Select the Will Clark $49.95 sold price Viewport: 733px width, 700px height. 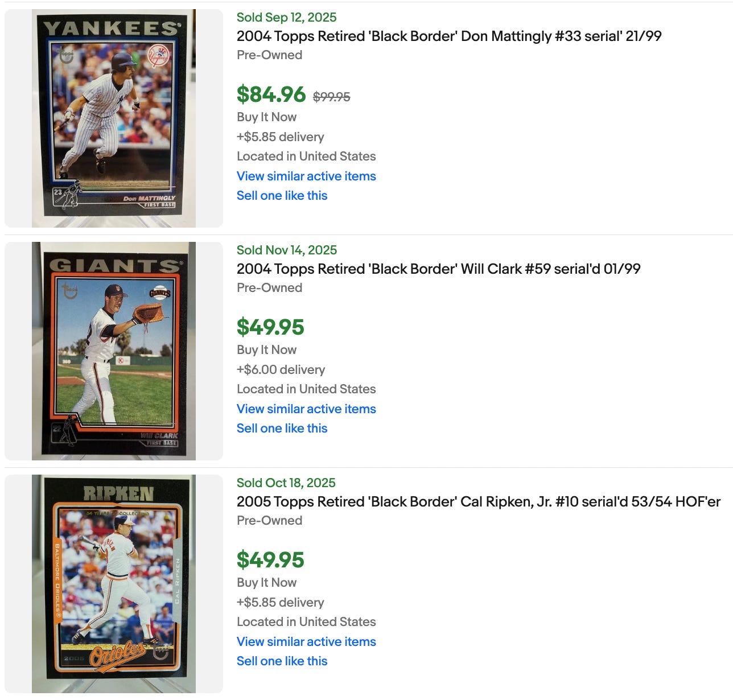point(271,327)
